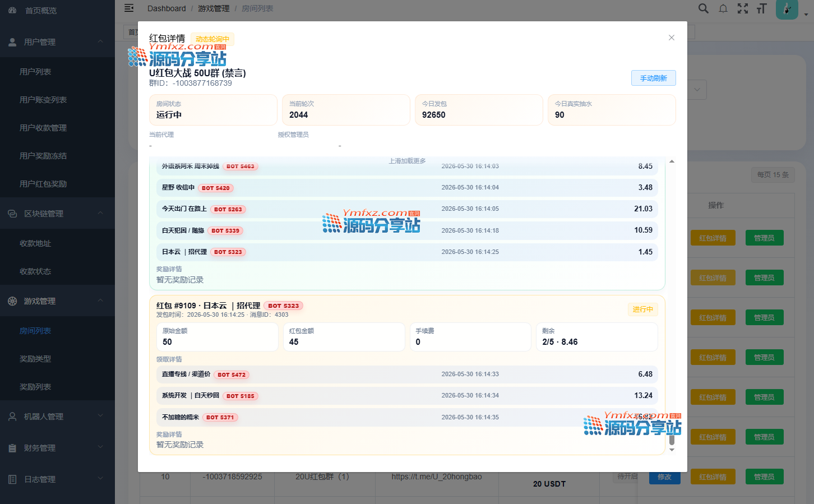Image resolution: width=814 pixels, height=504 pixels.
Task: Click the BOT 5420 tag
Action: 216,188
